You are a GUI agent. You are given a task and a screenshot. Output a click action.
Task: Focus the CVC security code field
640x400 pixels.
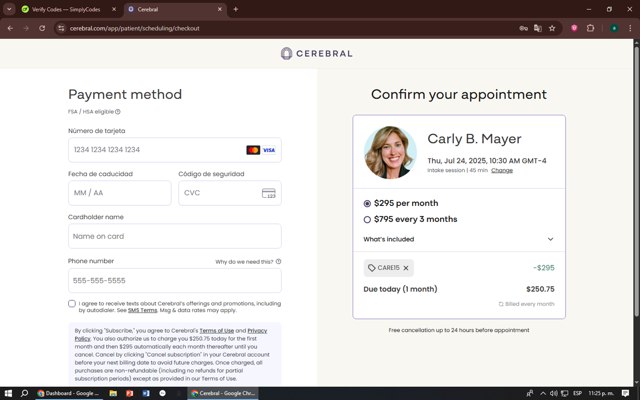230,193
